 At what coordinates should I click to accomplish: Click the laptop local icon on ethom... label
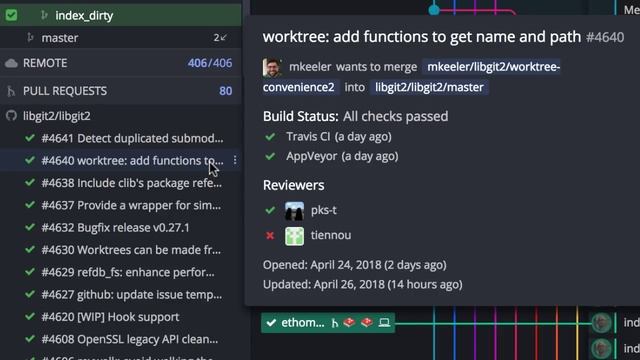point(384,323)
